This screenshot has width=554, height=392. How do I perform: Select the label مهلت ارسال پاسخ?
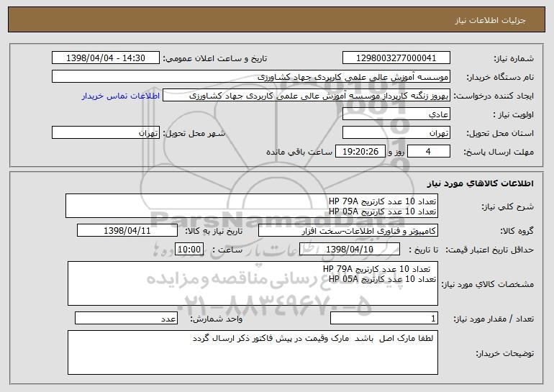[x=499, y=152]
